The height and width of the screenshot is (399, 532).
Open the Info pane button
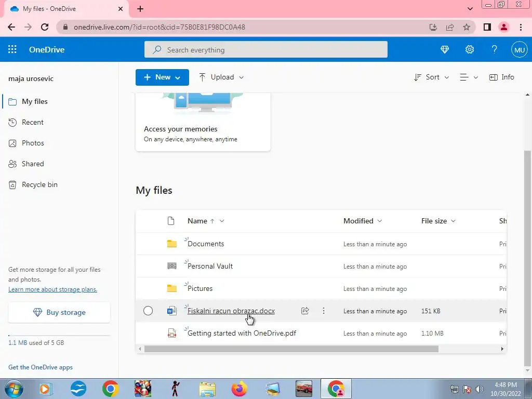click(x=501, y=77)
